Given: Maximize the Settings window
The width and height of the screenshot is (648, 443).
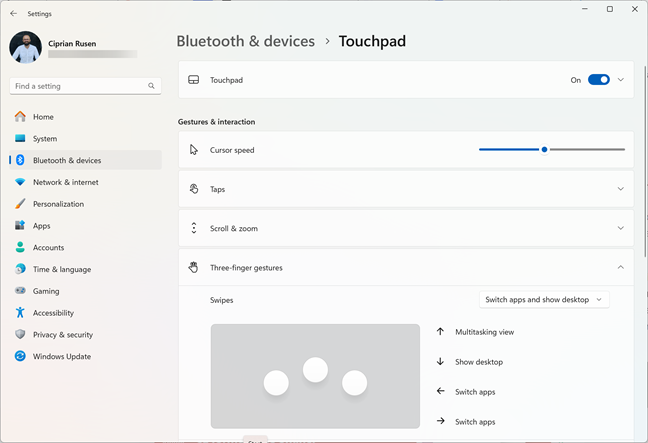Looking at the screenshot, I should (610, 9).
